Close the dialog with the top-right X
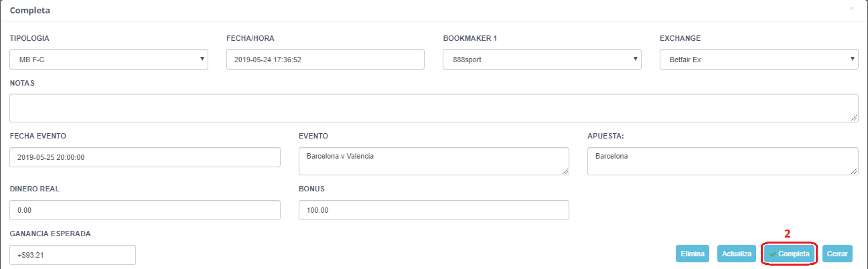The image size is (868, 269). [x=851, y=9]
